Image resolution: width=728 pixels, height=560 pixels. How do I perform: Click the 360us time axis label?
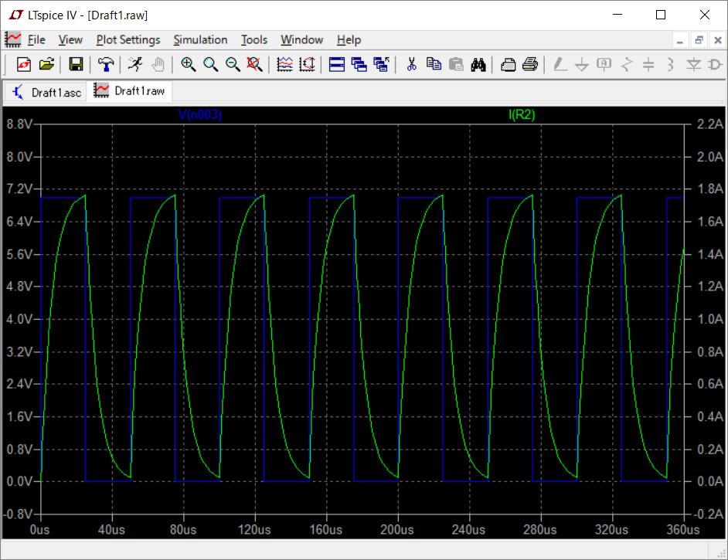(683, 530)
